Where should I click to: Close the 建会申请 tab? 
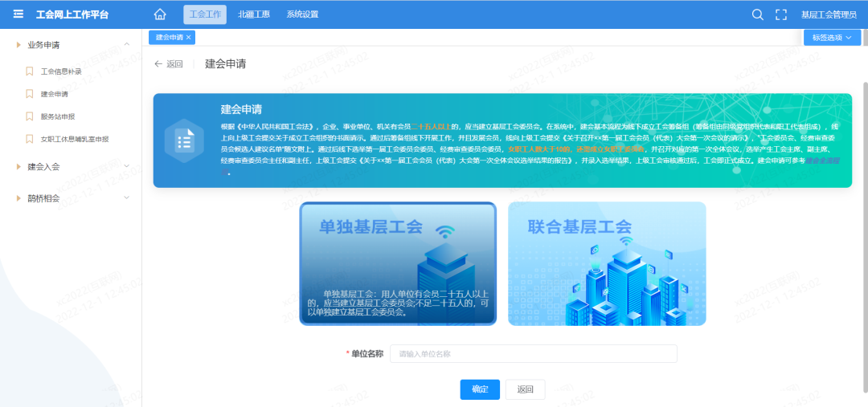coord(189,38)
